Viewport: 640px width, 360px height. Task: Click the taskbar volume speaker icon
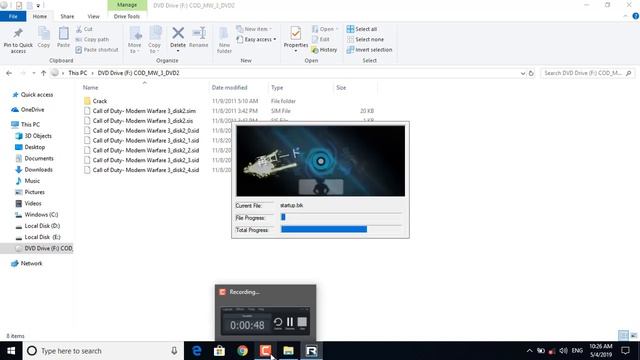click(x=564, y=351)
